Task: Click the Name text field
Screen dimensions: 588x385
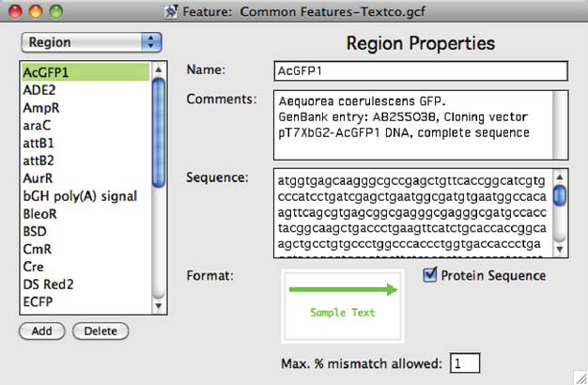Action: [421, 70]
